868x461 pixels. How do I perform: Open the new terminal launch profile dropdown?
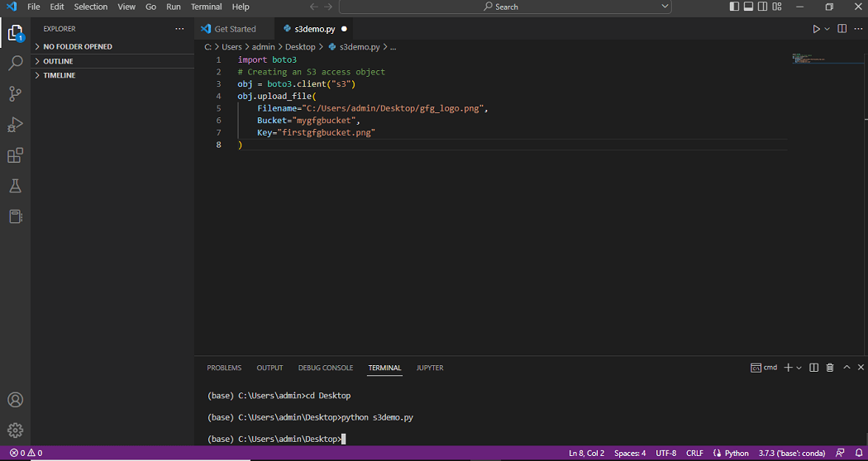point(799,368)
